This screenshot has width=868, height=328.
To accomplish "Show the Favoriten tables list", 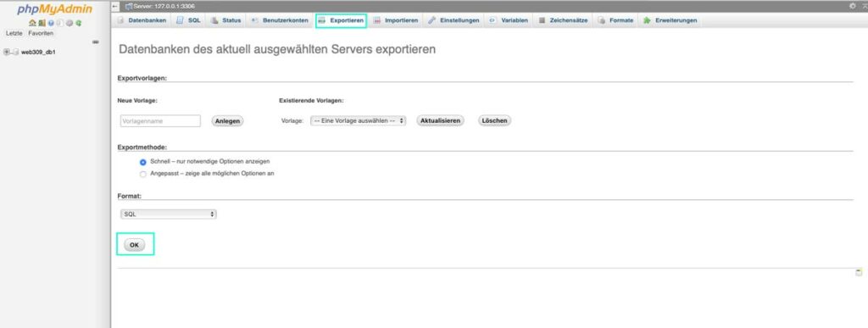I will point(41,33).
